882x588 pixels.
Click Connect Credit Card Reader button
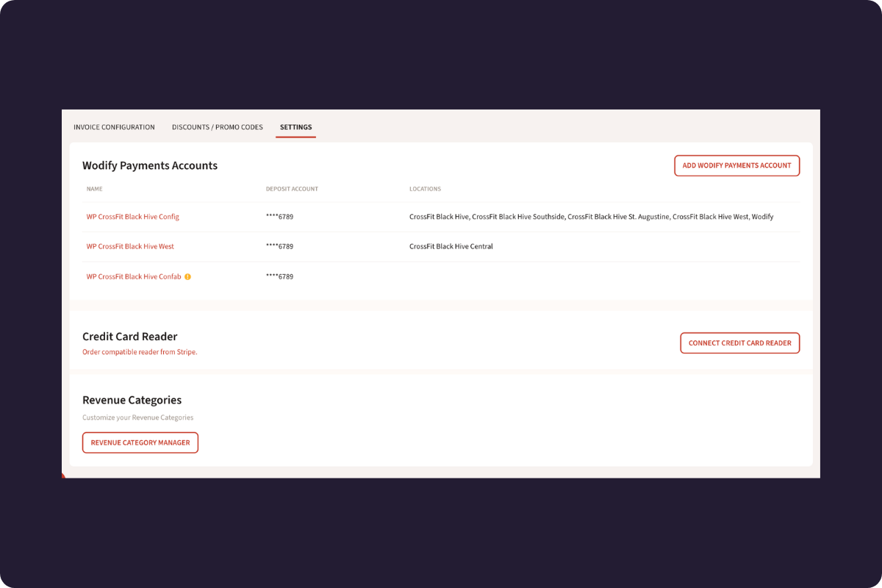click(740, 343)
